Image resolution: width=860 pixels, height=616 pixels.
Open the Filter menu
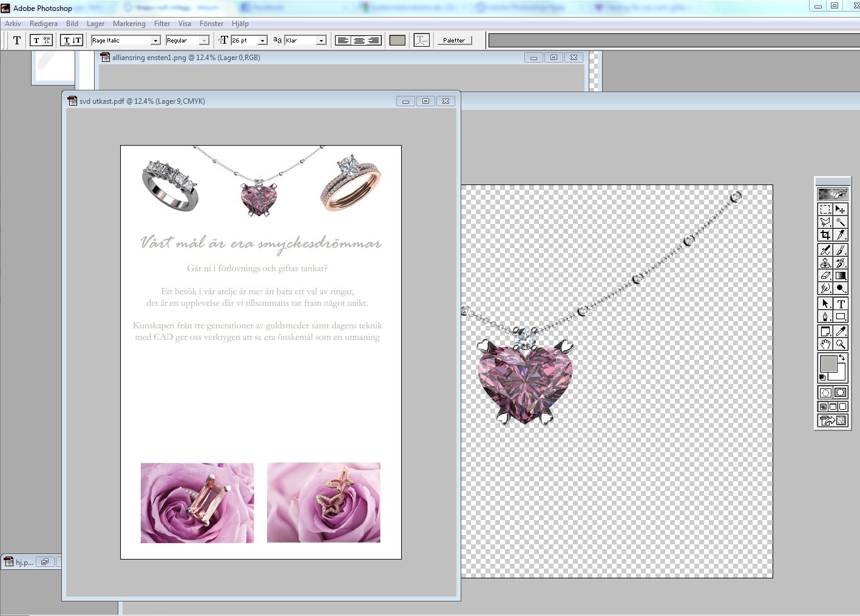pos(162,24)
